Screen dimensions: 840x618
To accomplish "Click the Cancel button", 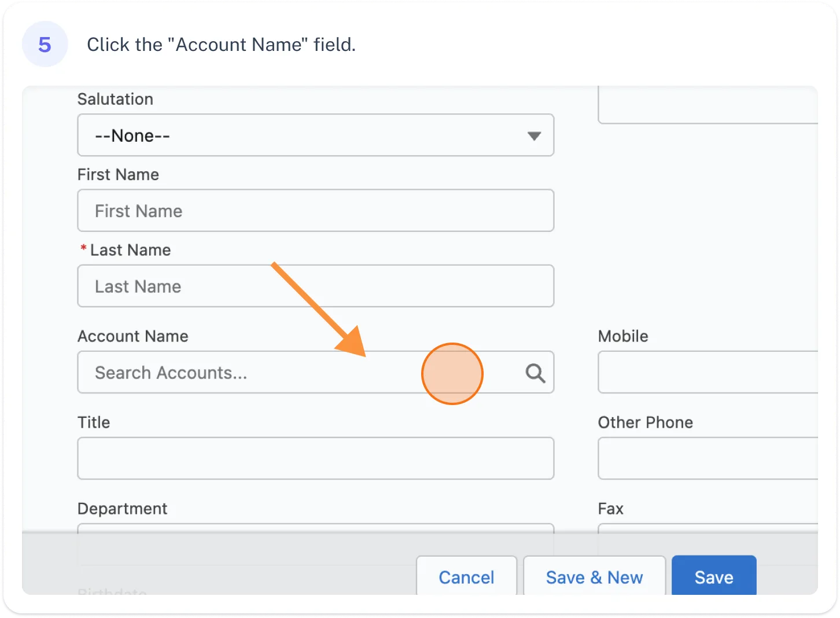I will (466, 577).
